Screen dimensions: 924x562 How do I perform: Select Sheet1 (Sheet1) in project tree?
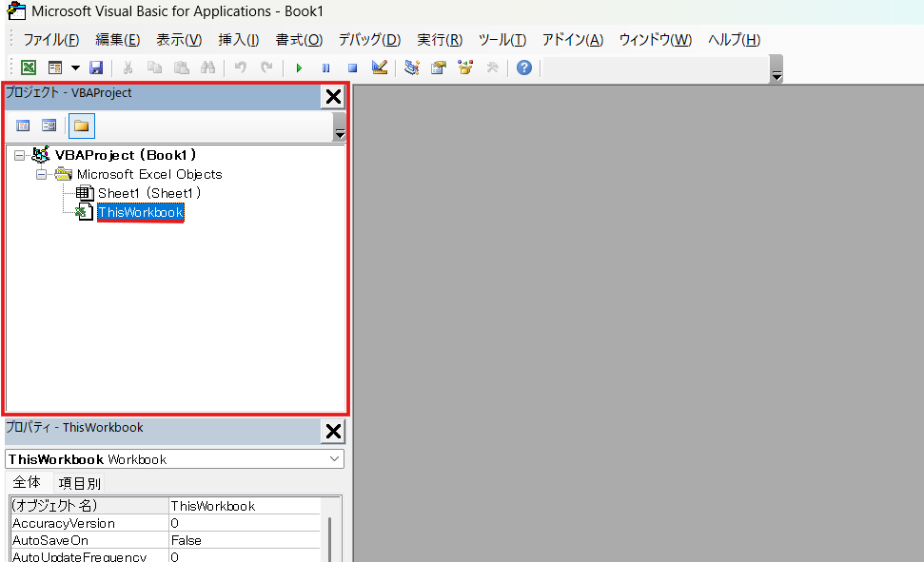tap(149, 193)
